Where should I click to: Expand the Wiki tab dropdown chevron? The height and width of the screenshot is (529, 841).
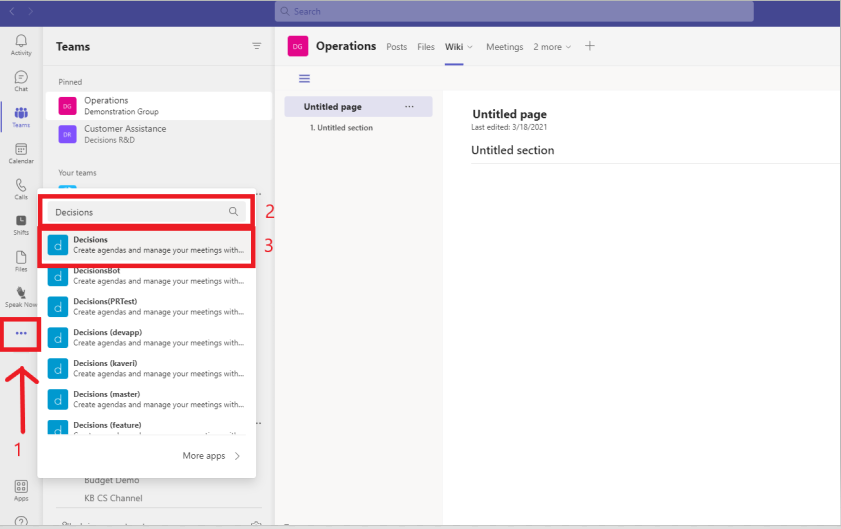click(x=470, y=47)
